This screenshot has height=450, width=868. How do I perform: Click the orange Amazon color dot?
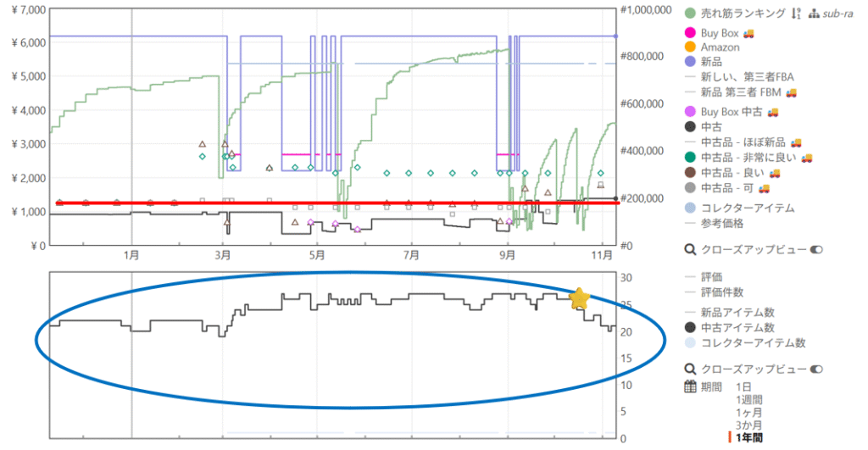[691, 47]
